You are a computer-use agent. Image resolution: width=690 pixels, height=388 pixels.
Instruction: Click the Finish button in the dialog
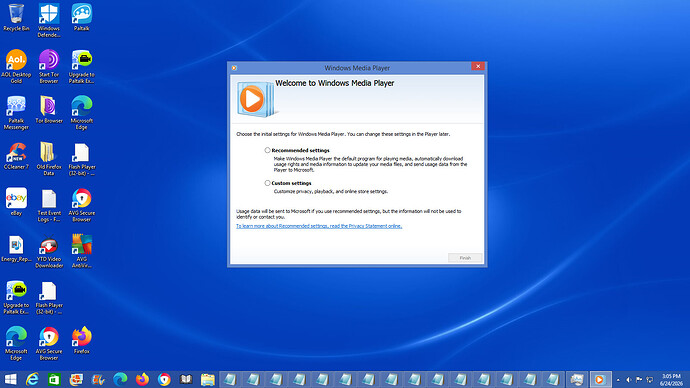pos(465,258)
